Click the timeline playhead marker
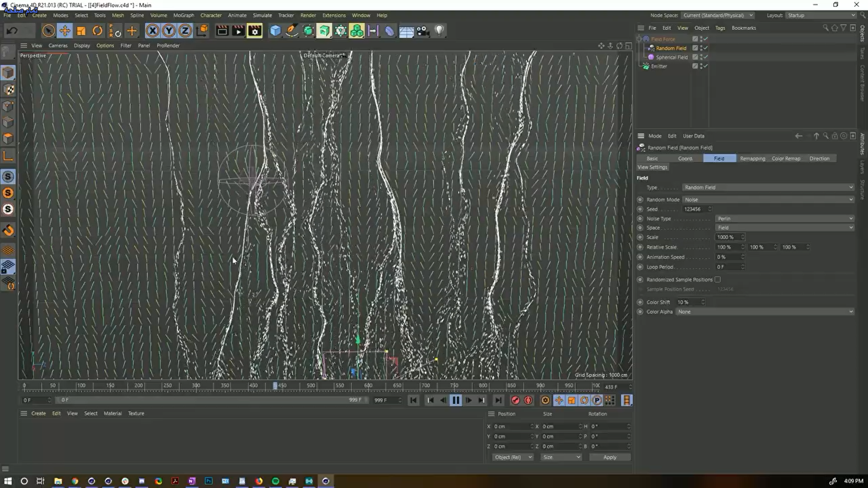The height and width of the screenshot is (488, 868). (275, 386)
